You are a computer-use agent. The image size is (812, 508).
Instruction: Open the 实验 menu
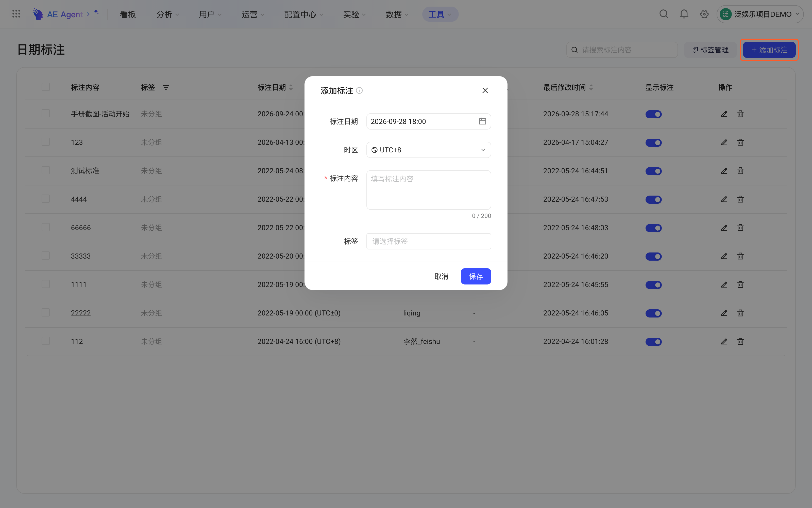354,14
